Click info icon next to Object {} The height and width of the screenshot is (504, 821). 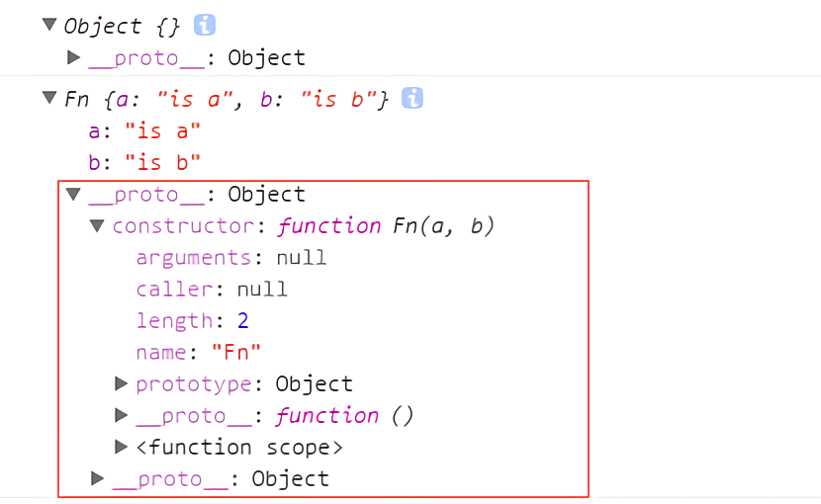coord(204,25)
